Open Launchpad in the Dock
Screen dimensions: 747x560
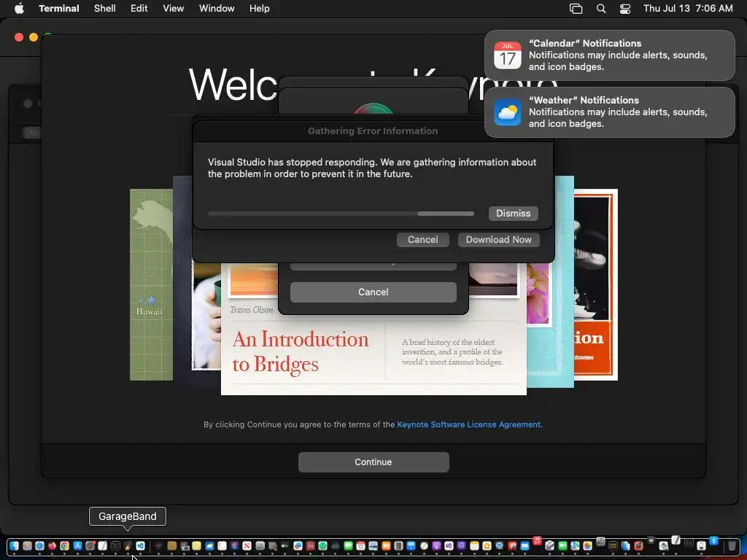tap(27, 545)
